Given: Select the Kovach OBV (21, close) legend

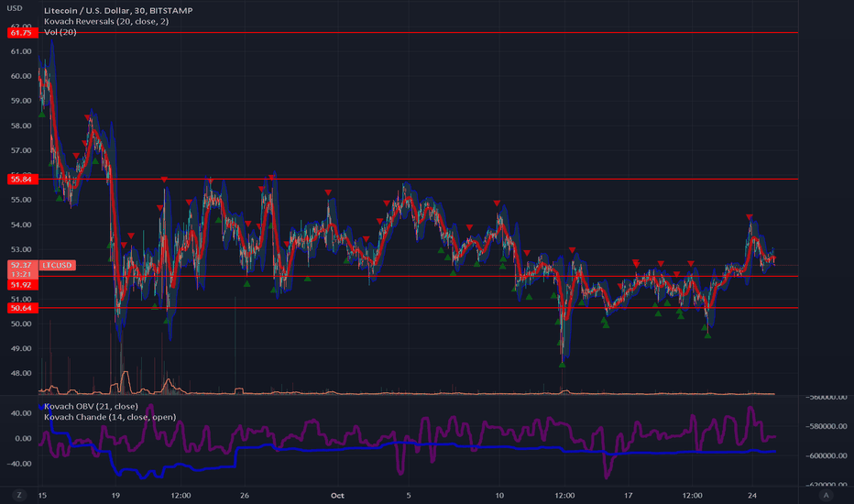Looking at the screenshot, I should point(91,407).
